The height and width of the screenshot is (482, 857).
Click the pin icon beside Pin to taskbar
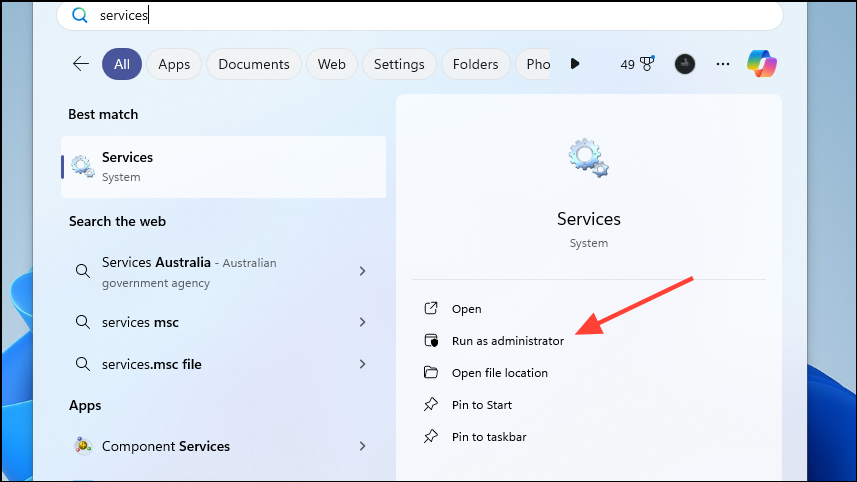(431, 436)
